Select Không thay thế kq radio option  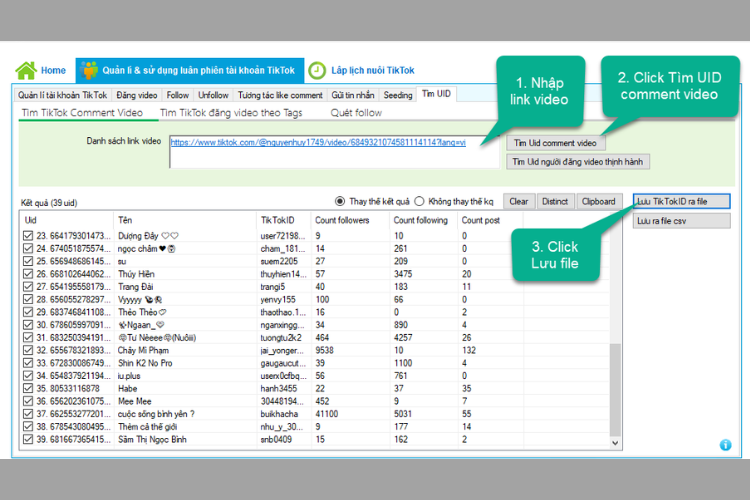click(419, 201)
